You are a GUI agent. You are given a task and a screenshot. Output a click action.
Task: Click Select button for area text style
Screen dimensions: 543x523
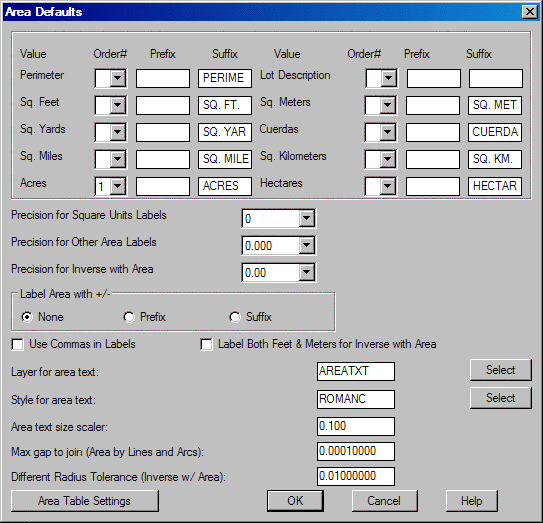pos(500,398)
